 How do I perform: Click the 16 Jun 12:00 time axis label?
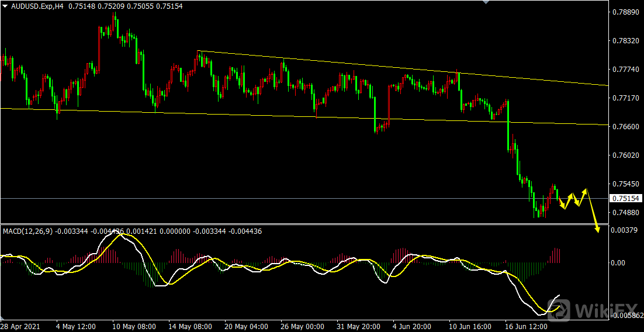point(527,326)
